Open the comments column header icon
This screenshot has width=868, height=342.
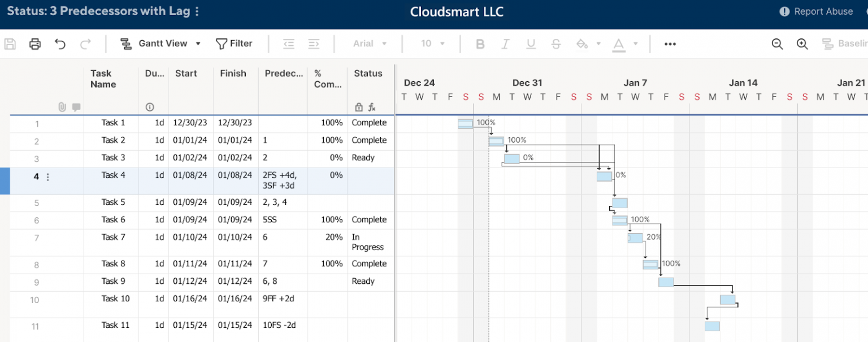[x=77, y=106]
